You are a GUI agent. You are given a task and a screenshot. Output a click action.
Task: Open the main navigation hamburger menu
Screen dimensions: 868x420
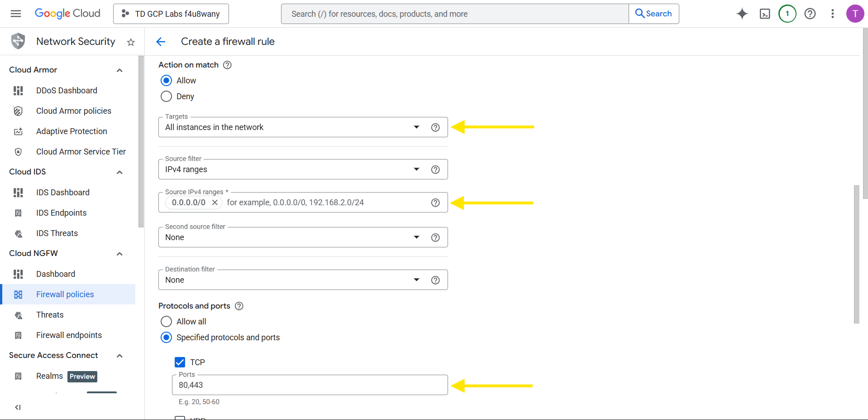point(16,14)
